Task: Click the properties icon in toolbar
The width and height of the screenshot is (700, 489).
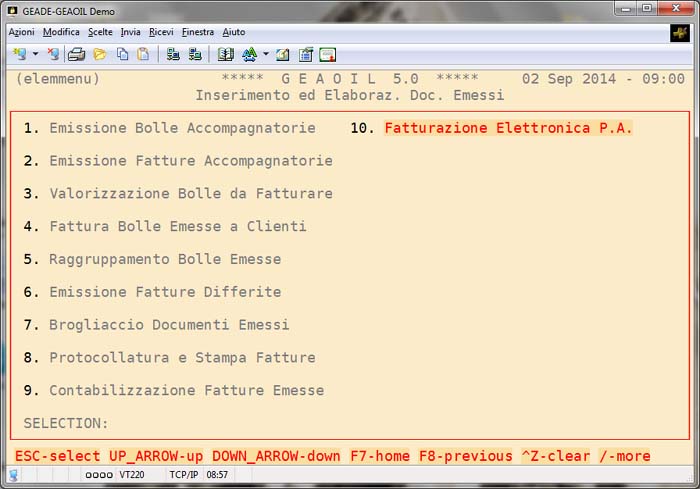Action: 305,54
